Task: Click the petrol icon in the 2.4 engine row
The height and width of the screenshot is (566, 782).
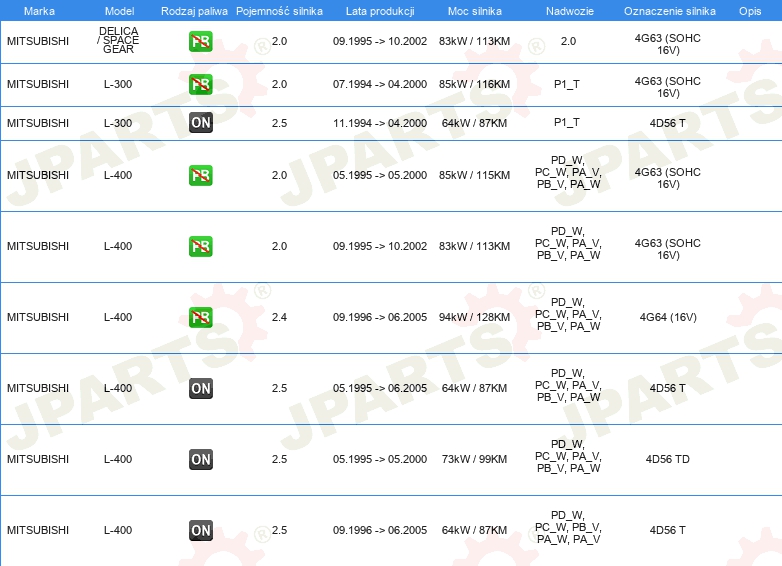Action: point(200,317)
